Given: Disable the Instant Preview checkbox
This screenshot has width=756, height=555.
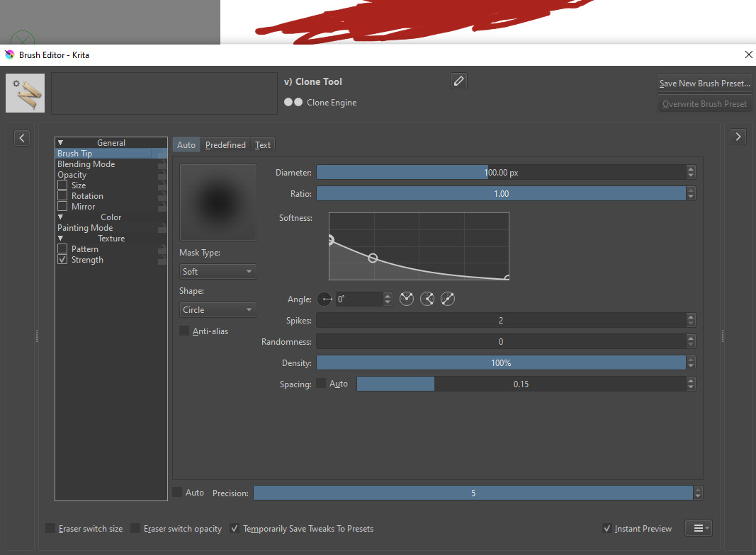Looking at the screenshot, I should click(607, 529).
